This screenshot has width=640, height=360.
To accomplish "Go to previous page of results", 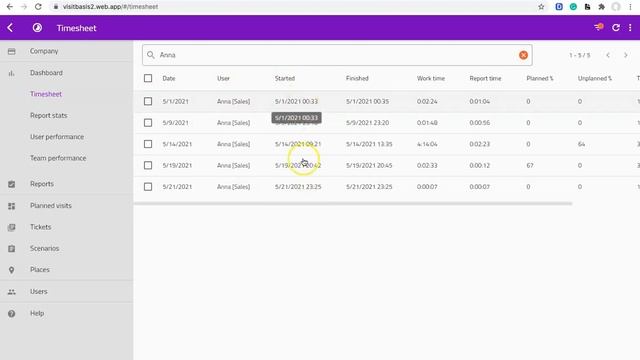I will click(608, 55).
